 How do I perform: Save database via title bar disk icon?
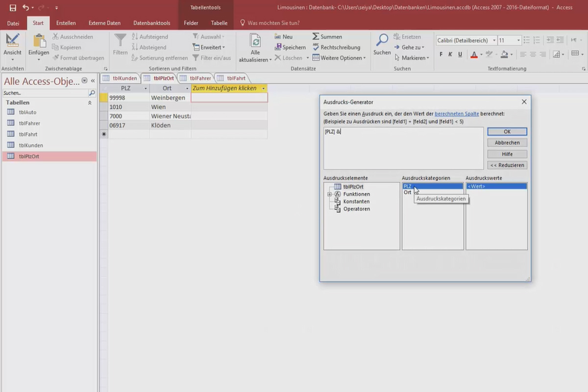click(x=13, y=8)
